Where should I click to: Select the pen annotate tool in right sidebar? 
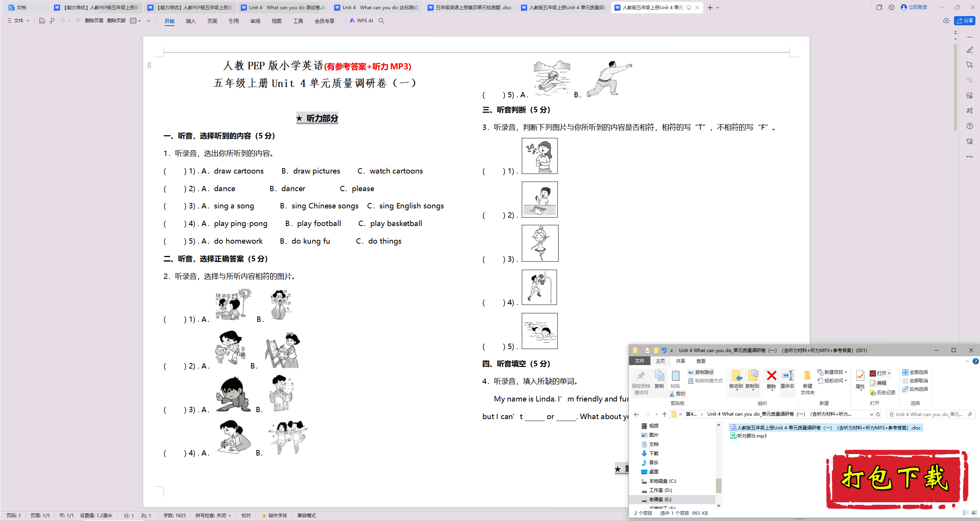(970, 50)
